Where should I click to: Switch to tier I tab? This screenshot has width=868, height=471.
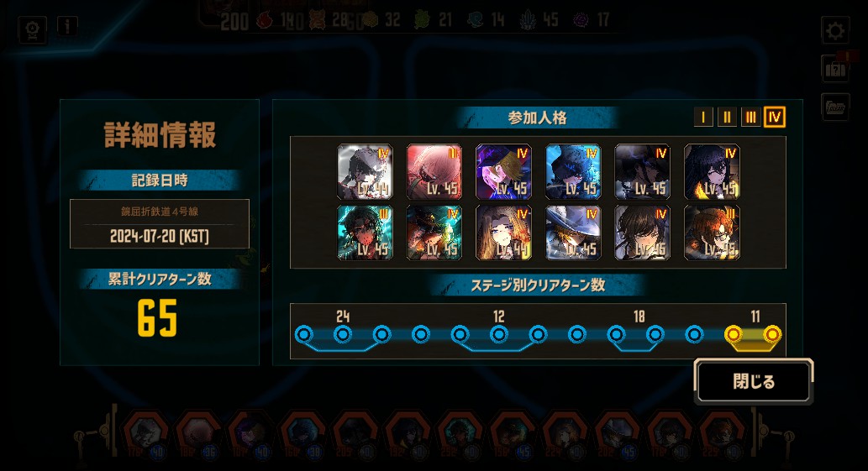pos(703,118)
